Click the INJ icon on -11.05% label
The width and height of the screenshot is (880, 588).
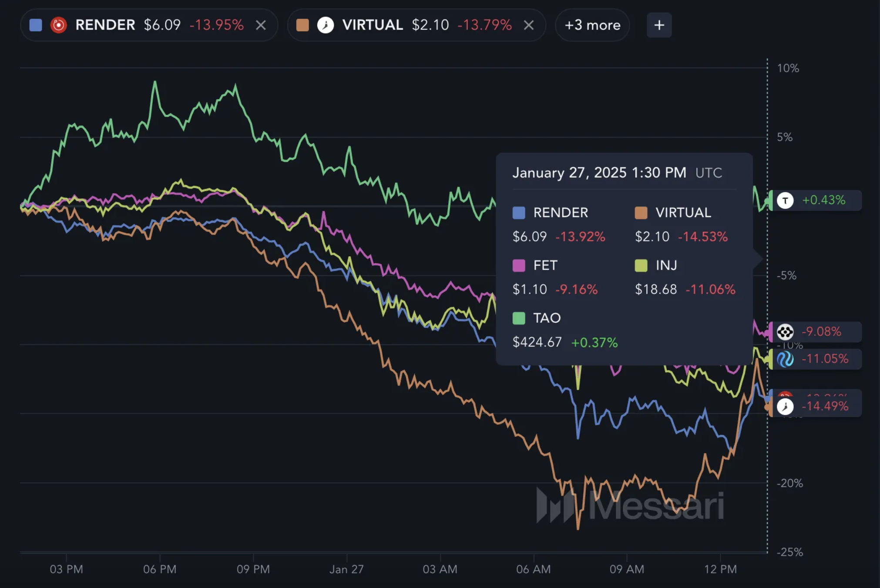pyautogui.click(x=785, y=359)
